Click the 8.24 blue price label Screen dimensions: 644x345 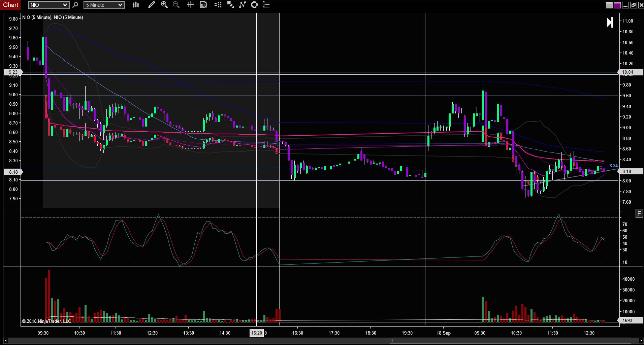coord(613,166)
